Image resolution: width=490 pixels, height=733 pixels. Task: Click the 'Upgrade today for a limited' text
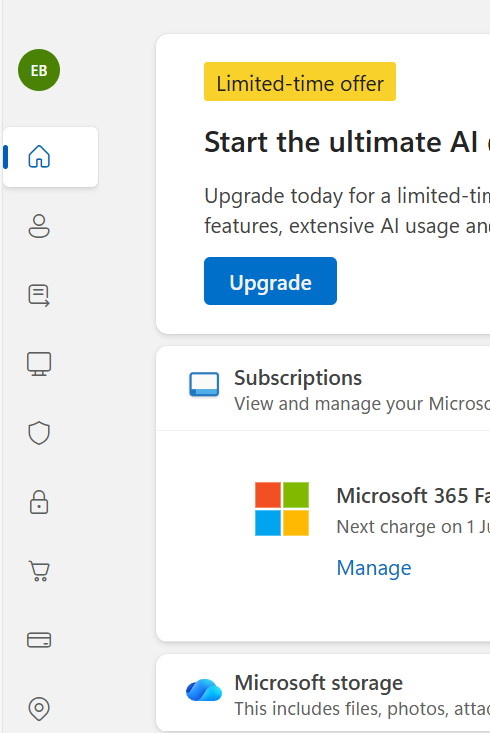point(347,196)
